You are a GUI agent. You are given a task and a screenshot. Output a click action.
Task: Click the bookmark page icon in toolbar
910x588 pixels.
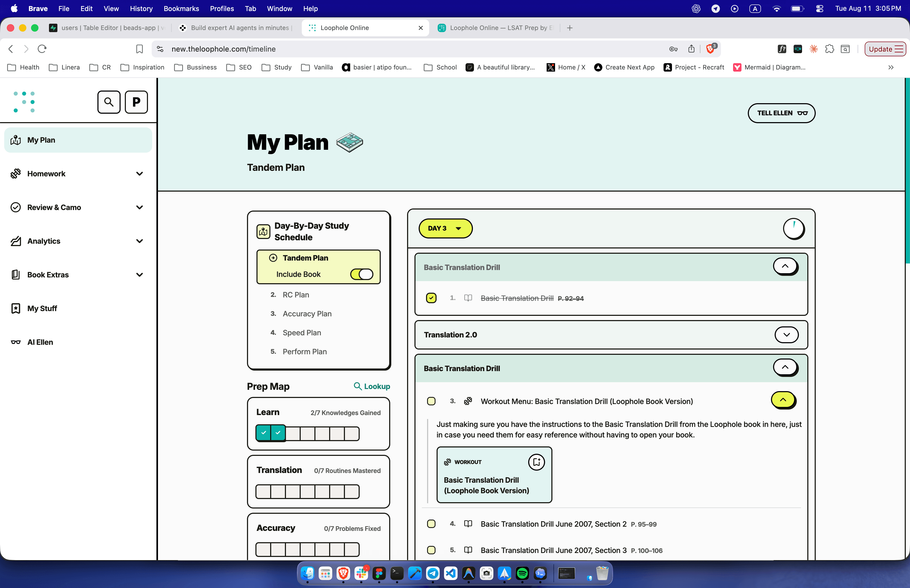[x=139, y=49]
